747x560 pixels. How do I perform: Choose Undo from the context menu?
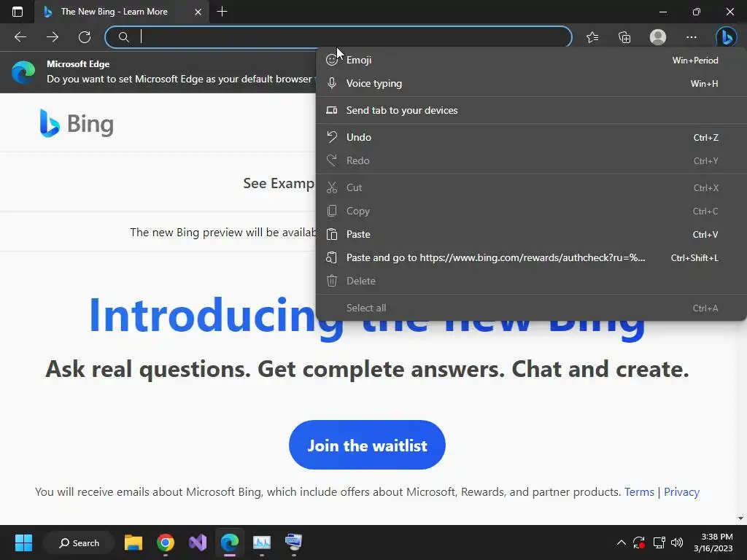coord(531,137)
